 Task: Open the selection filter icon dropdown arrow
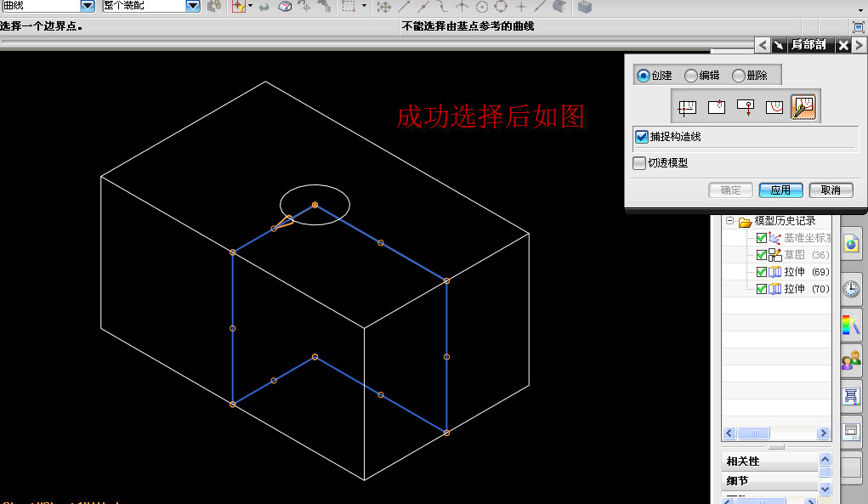pyautogui.click(x=250, y=6)
